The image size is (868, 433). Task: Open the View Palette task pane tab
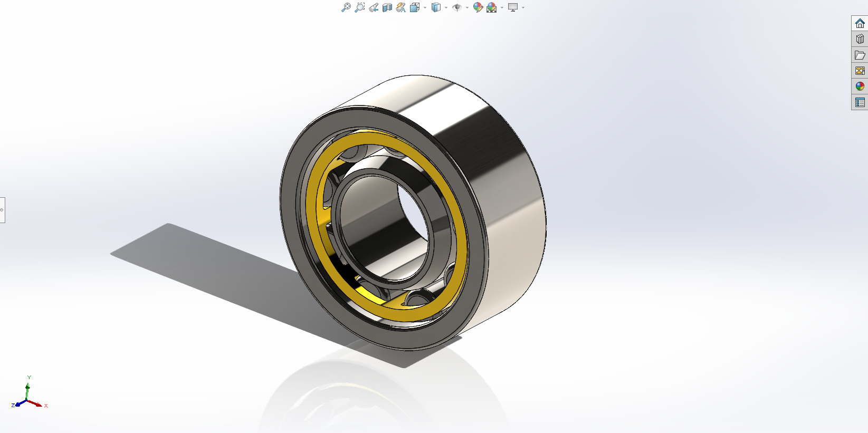(x=860, y=71)
